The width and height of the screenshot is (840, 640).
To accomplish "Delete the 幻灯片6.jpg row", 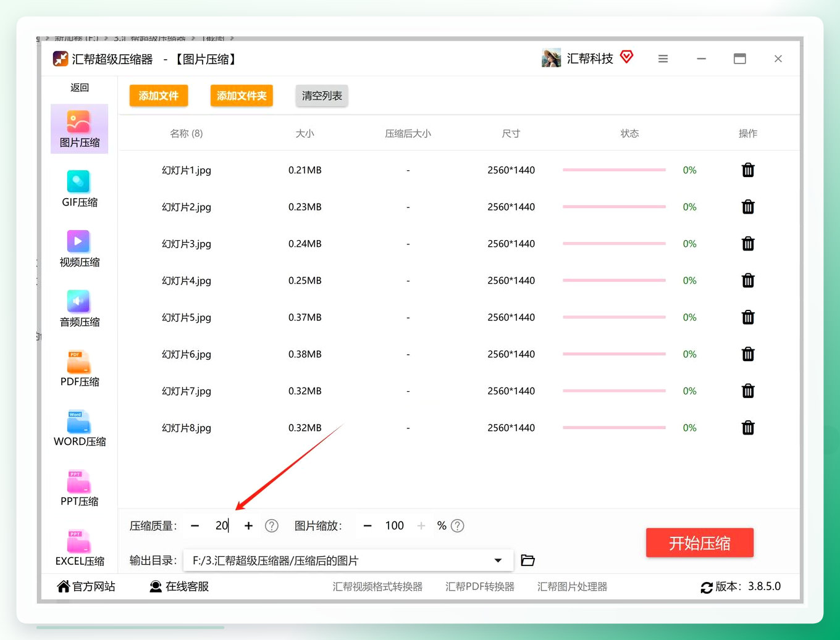I will pos(748,354).
